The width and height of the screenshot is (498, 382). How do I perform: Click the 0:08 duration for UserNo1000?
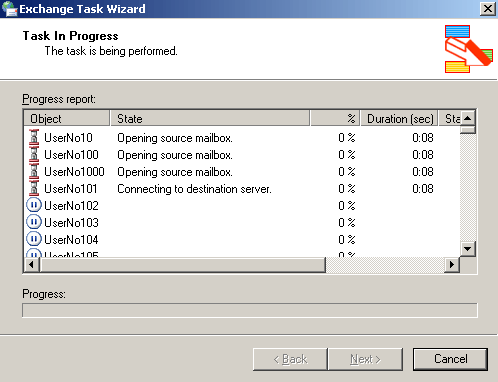(423, 172)
